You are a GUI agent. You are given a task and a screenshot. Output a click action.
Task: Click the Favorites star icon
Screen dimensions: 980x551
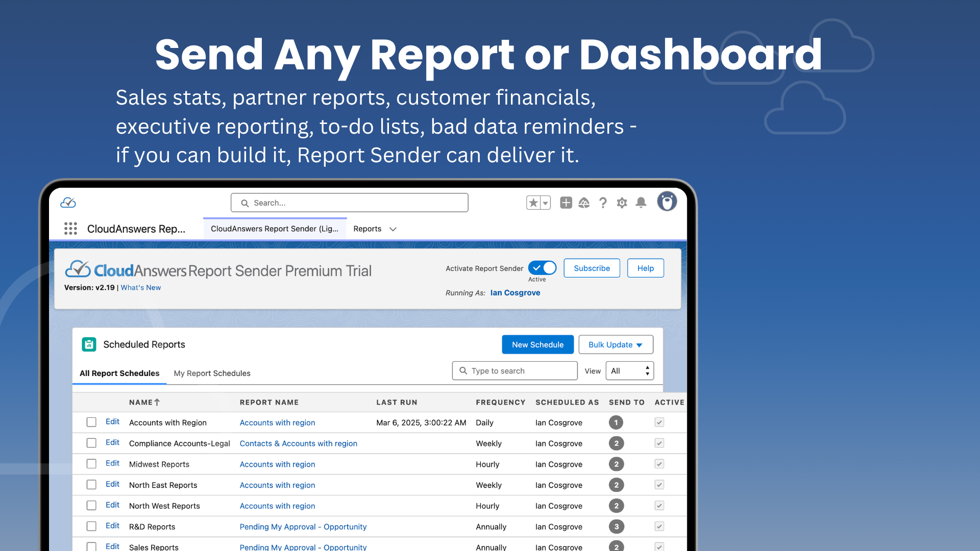click(533, 203)
